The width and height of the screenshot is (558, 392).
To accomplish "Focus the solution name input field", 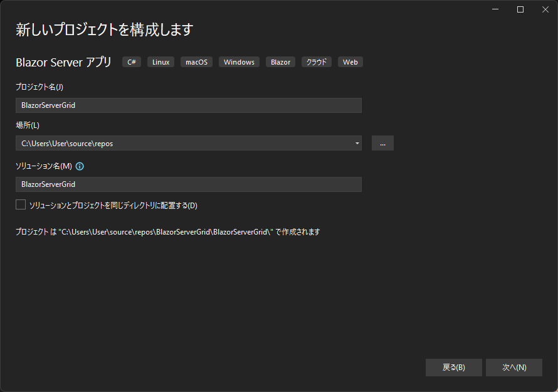I will click(189, 184).
